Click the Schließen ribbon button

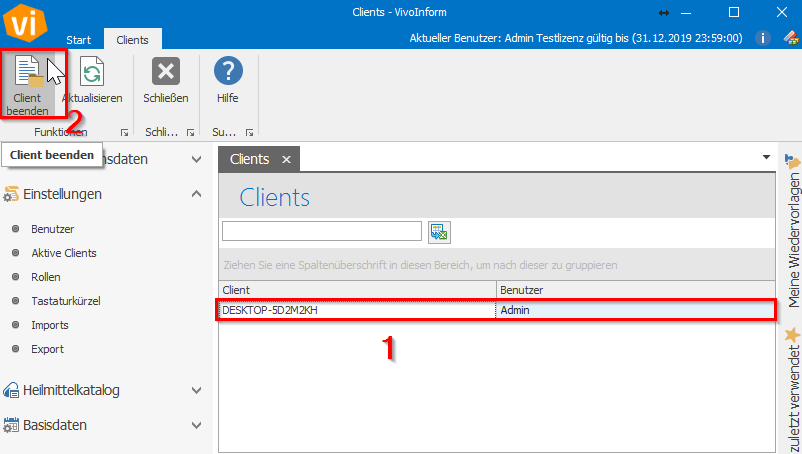pos(166,80)
